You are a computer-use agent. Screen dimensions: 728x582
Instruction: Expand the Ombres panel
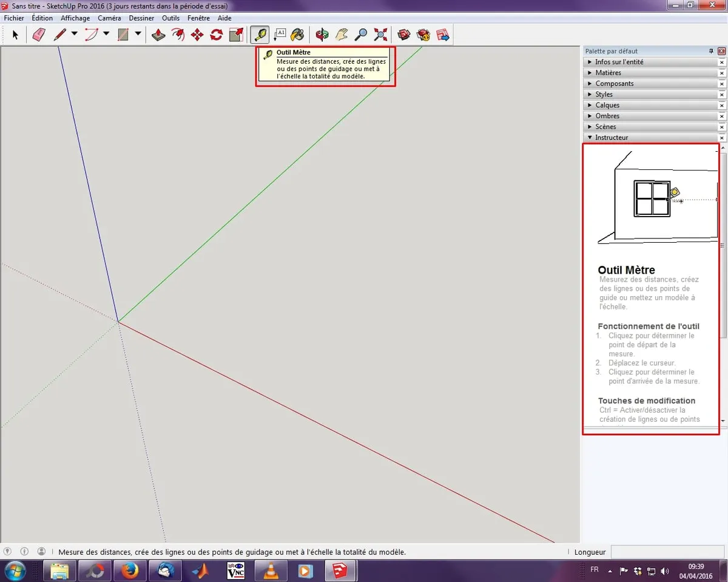(650, 116)
